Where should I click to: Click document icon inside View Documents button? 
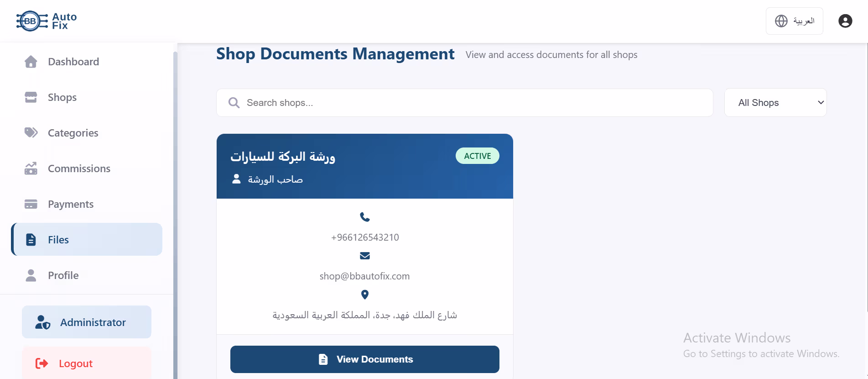323,359
